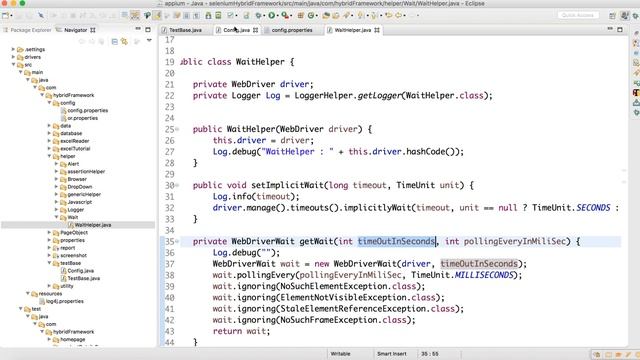The width and height of the screenshot is (640, 360).
Task: Open the Debug dropdown arrow
Action: pyautogui.click(x=264, y=16)
